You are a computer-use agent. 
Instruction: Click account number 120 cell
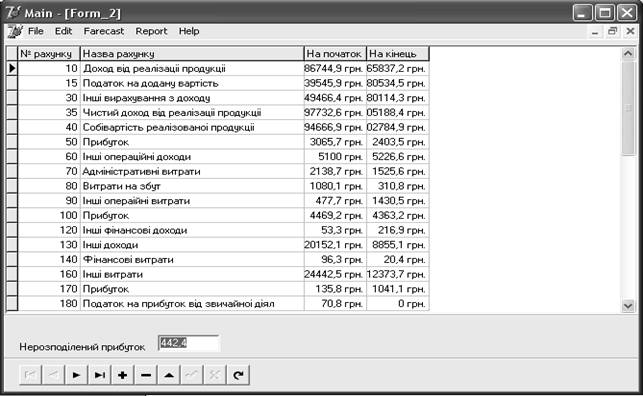point(49,230)
